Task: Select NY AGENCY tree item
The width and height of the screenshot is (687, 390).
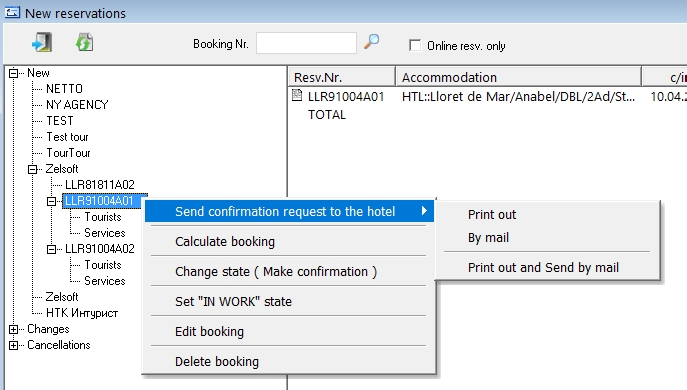Action: pyautogui.click(x=77, y=105)
